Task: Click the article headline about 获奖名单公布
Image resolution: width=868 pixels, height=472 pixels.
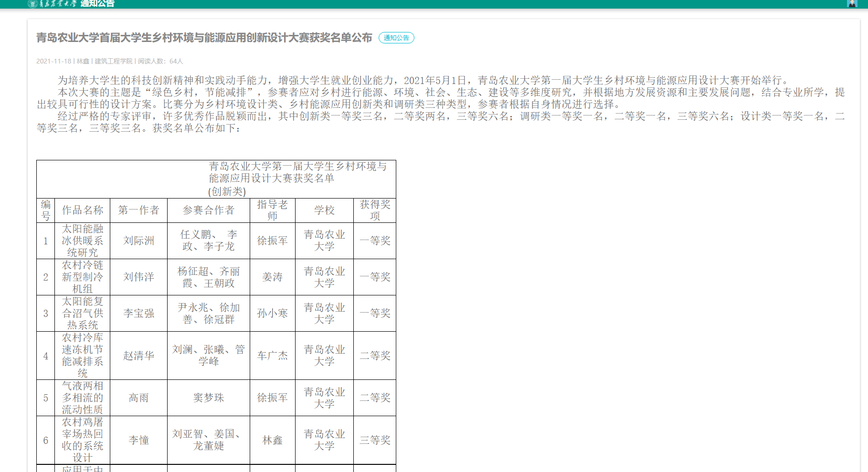Action: tap(204, 38)
